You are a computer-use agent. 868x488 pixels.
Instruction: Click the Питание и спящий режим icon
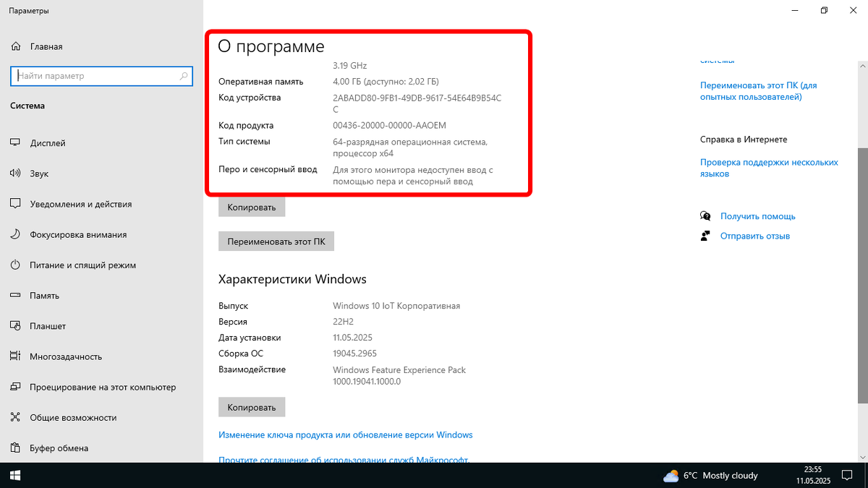coord(15,265)
